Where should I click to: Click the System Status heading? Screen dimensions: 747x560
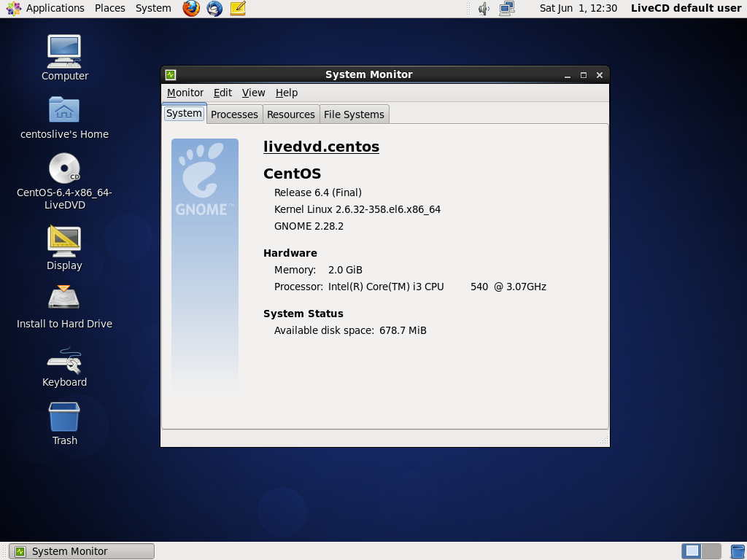(303, 314)
